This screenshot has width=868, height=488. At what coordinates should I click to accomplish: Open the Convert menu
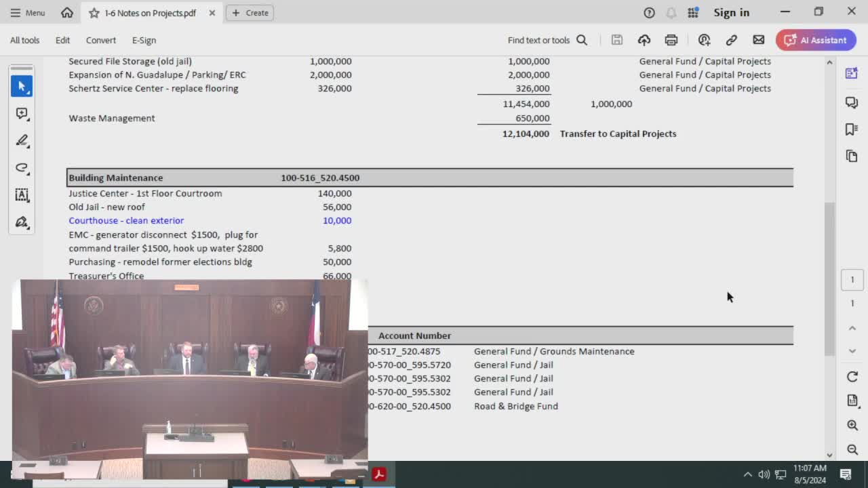100,40
